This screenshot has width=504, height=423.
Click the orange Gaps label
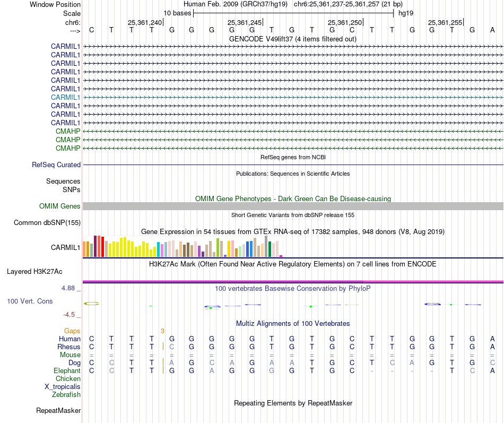[x=72, y=331]
